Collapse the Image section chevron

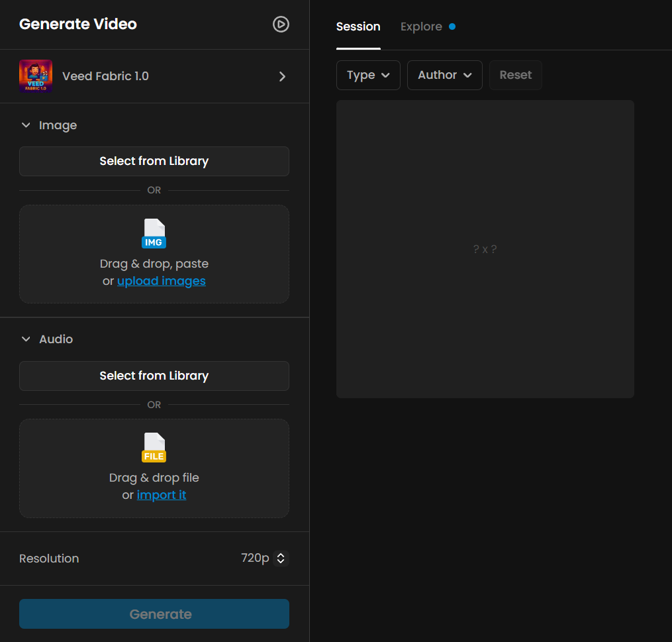[x=26, y=125]
